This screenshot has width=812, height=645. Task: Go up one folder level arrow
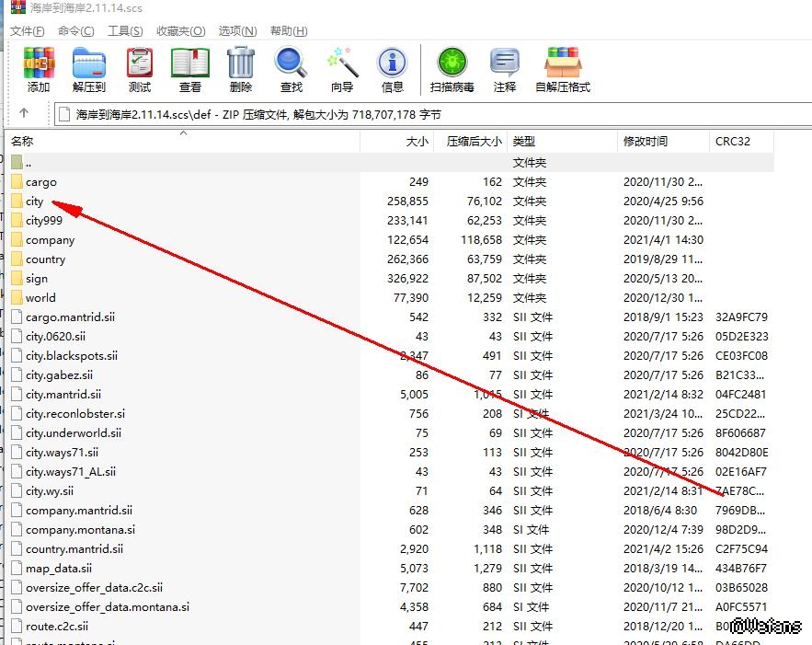coord(24,114)
